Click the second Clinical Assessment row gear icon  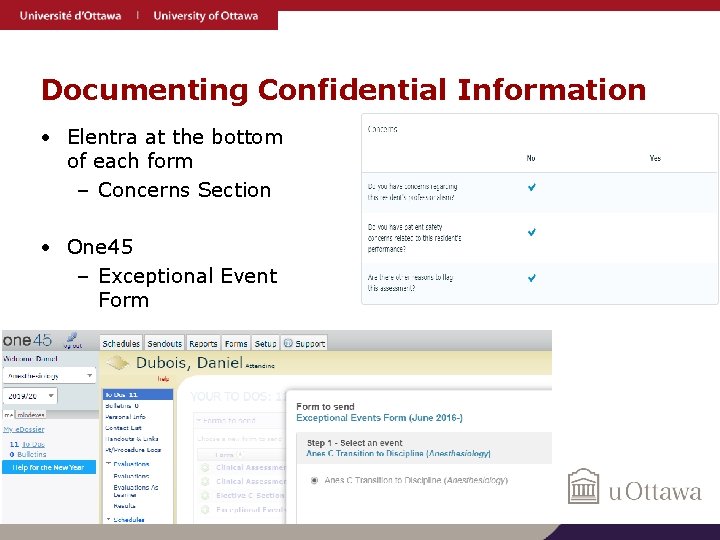205,481
